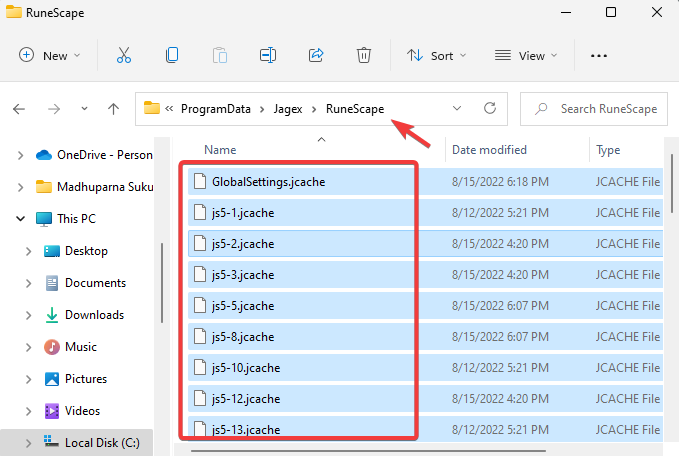679x456 pixels.
Task: Click the Search RuneScape box
Action: 594,109
